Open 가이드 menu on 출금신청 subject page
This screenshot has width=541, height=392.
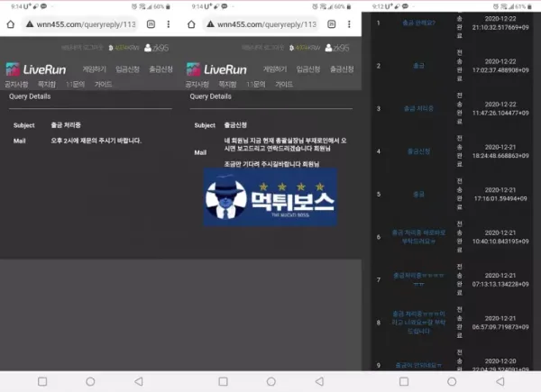284,84
